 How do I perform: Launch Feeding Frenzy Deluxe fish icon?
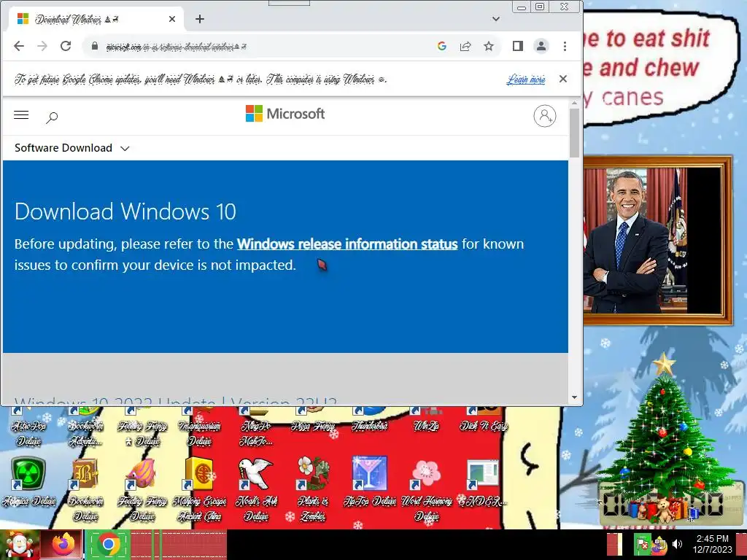(x=142, y=489)
